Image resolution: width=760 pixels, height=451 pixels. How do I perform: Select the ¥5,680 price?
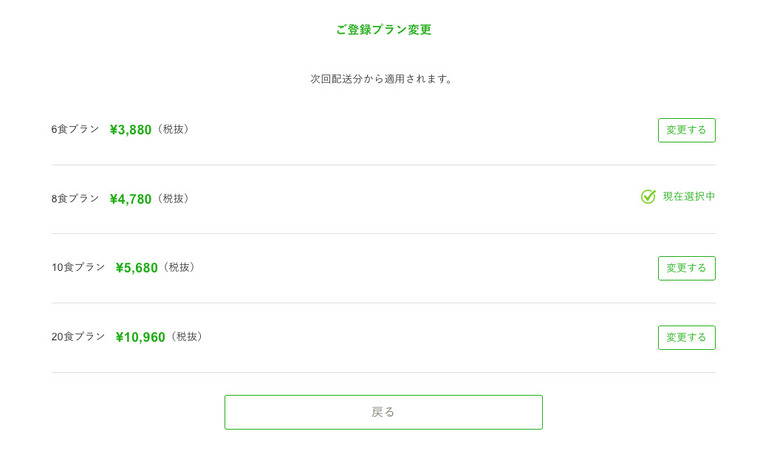(136, 268)
